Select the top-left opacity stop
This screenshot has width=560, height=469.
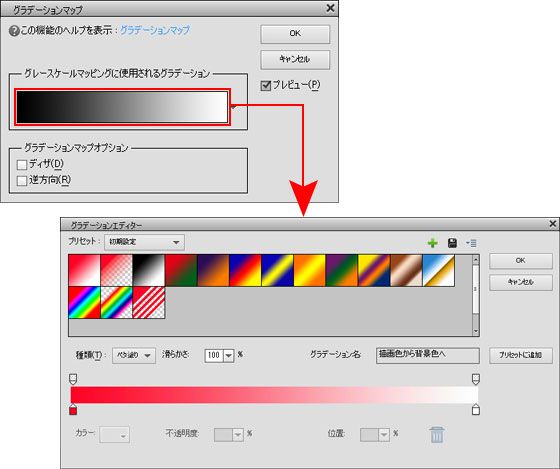pyautogui.click(x=73, y=379)
